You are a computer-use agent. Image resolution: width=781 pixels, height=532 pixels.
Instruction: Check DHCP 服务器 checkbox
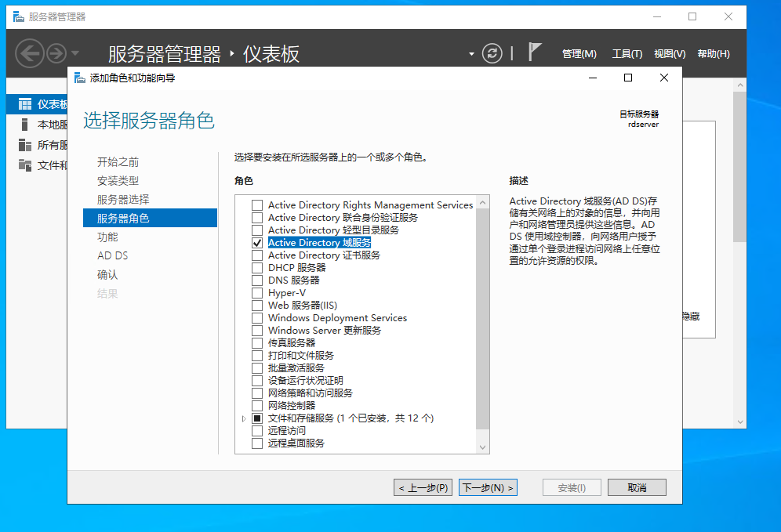(257, 268)
